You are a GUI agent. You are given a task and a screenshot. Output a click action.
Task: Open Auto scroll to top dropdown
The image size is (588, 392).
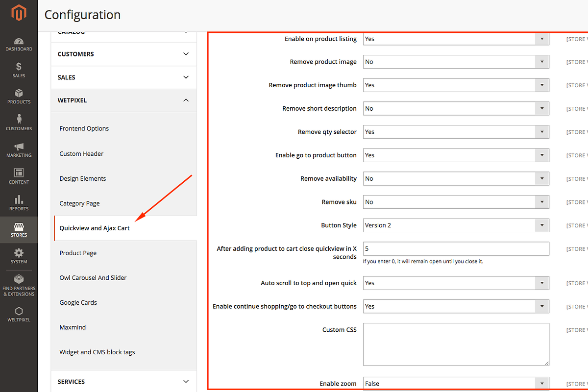tap(456, 283)
